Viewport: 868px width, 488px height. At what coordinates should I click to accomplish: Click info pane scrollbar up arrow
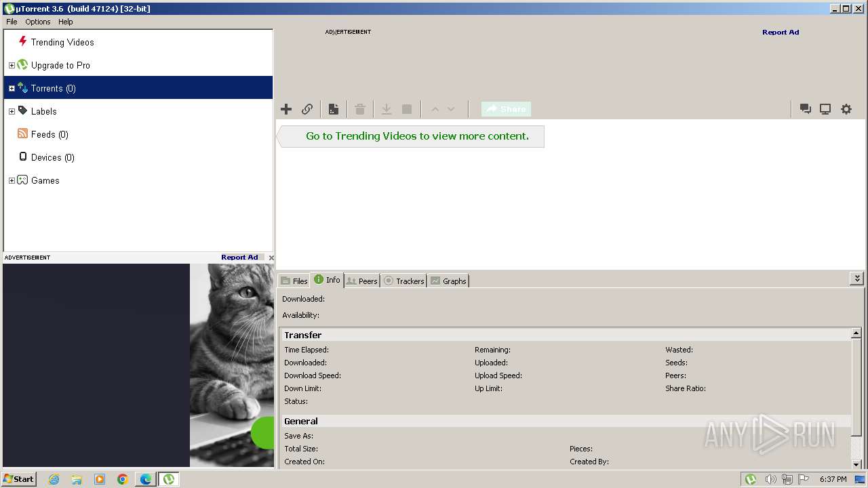(x=856, y=333)
